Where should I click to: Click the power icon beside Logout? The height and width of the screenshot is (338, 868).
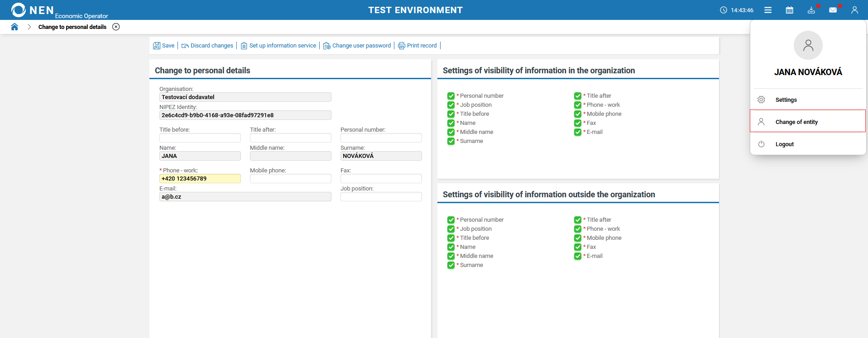point(761,144)
